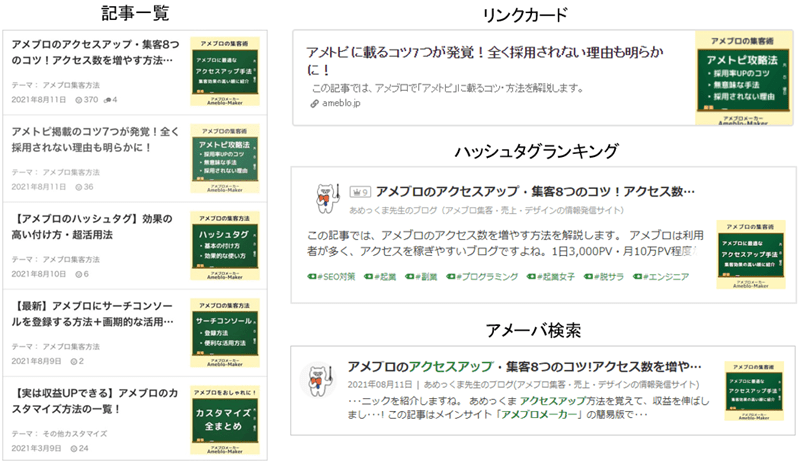Click サーチコンソール thumbnail in article list
800x462 pixels.
point(224,333)
